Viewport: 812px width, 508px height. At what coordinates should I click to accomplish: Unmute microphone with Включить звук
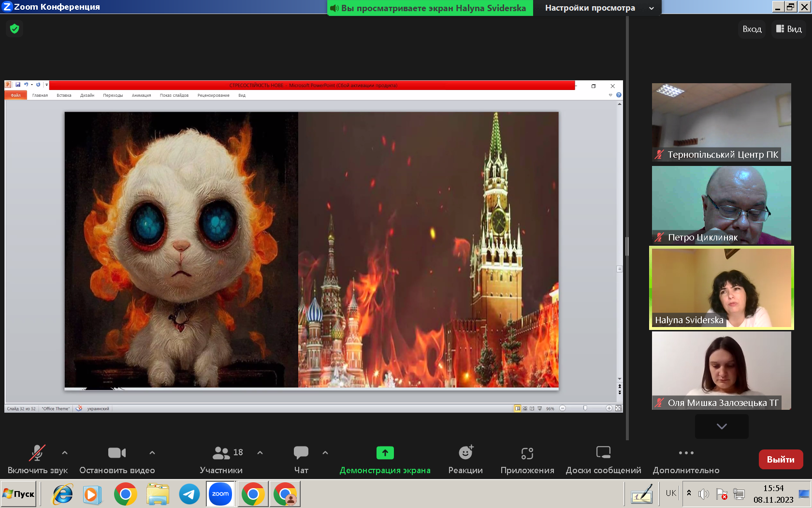click(x=38, y=460)
